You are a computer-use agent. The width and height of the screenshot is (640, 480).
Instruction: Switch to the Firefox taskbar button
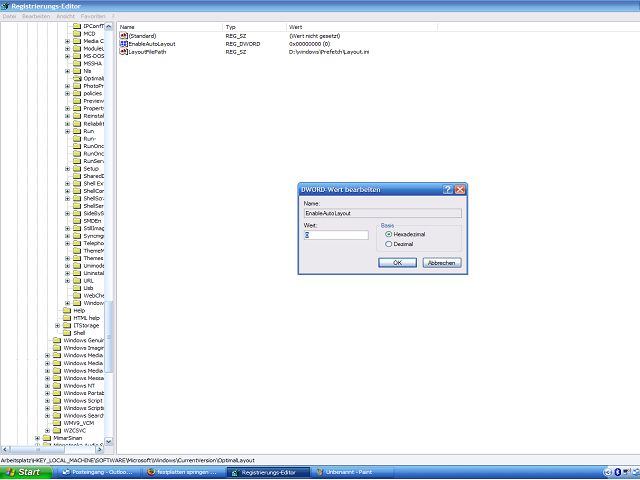coord(183,472)
